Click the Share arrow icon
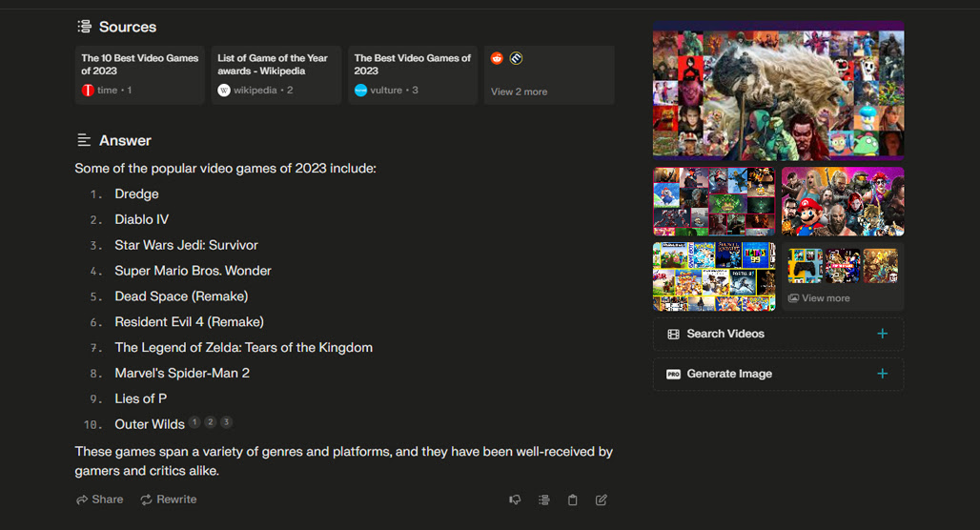The image size is (980, 530). (82, 499)
